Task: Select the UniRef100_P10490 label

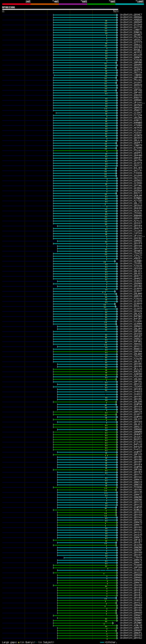Action: pos(131,321)
